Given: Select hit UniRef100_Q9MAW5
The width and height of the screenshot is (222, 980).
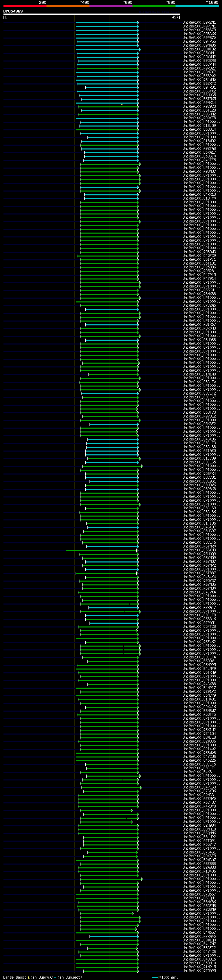Looking at the screenshot, I should [199, 45].
